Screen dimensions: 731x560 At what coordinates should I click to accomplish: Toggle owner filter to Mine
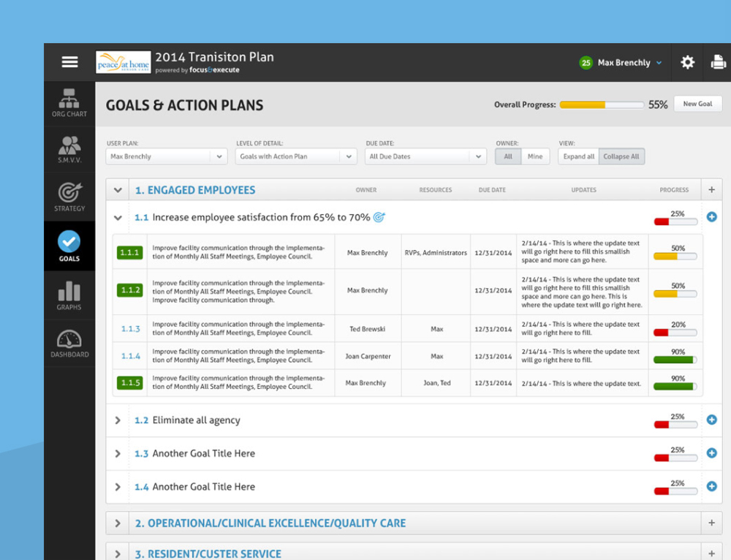(x=535, y=156)
